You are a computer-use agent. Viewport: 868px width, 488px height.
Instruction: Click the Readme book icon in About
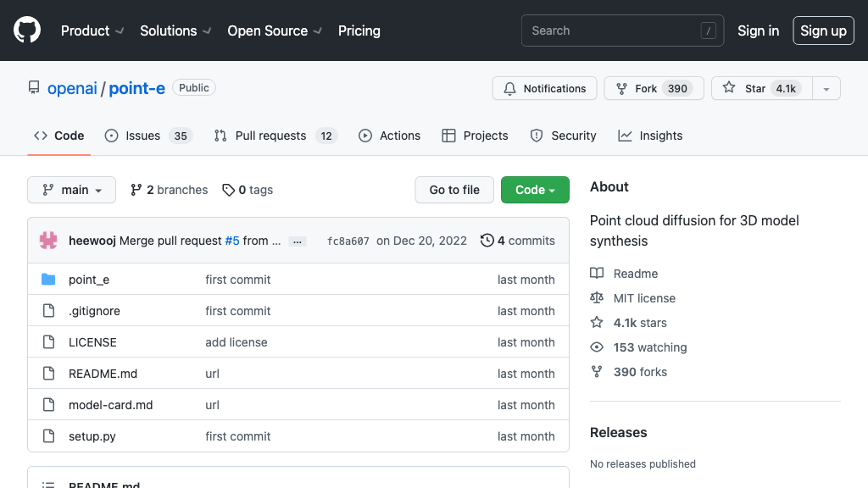click(597, 274)
